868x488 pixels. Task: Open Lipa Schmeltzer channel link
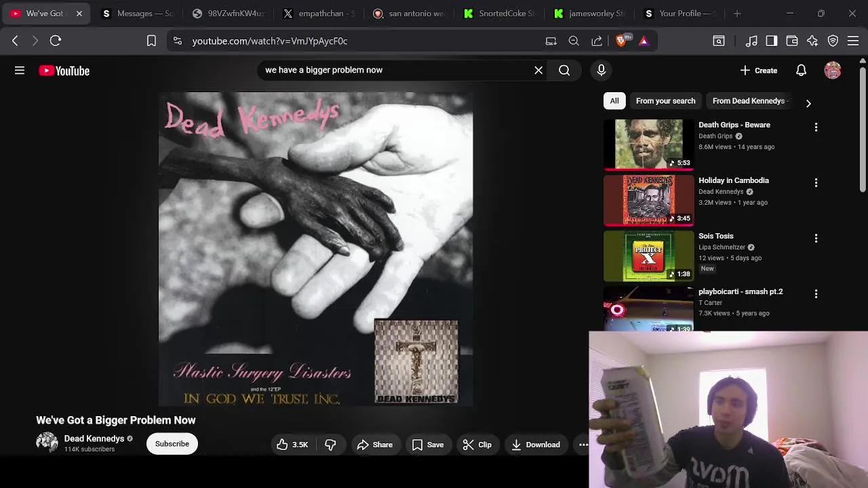(x=722, y=247)
